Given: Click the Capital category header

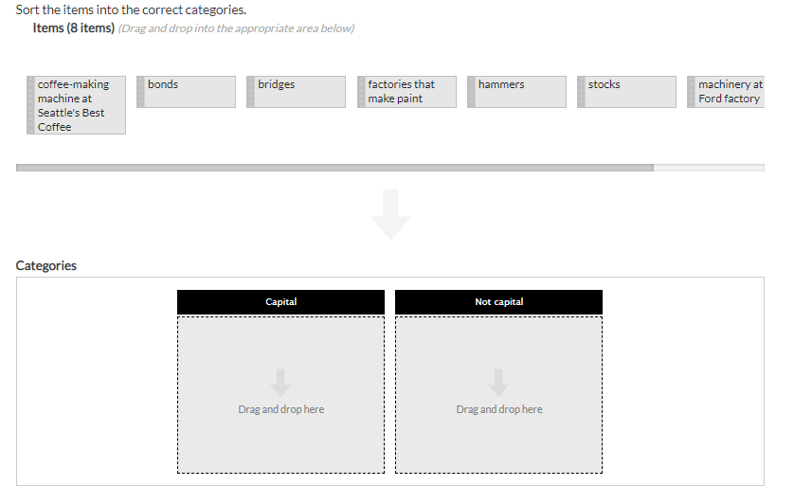Looking at the screenshot, I should [x=280, y=302].
